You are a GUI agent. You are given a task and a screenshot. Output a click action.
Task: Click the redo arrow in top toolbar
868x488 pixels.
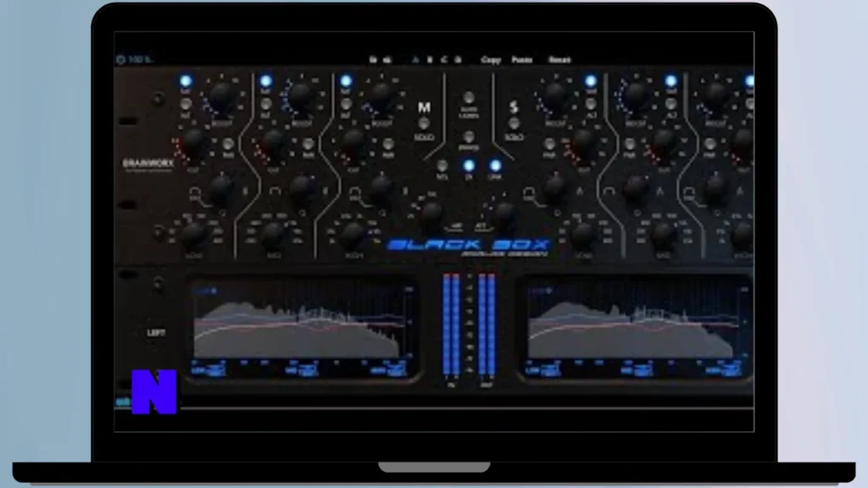coord(387,59)
